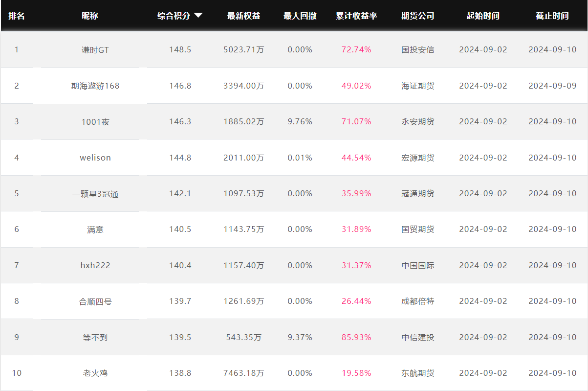The height and width of the screenshot is (391, 588).
Task: Click the return rate 26.44%
Action: (357, 301)
